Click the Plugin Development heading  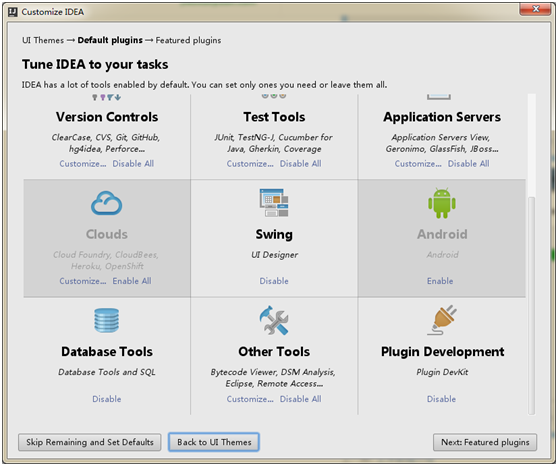(x=442, y=352)
